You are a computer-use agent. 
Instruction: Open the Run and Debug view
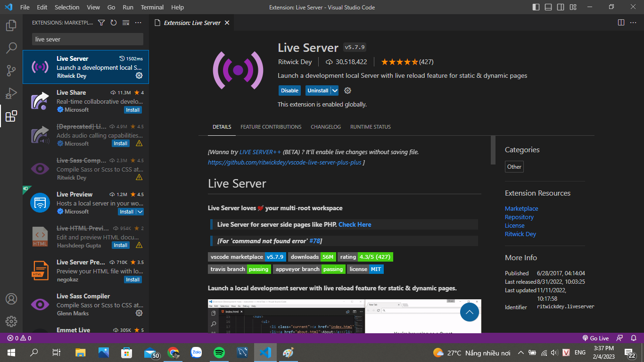click(x=11, y=93)
